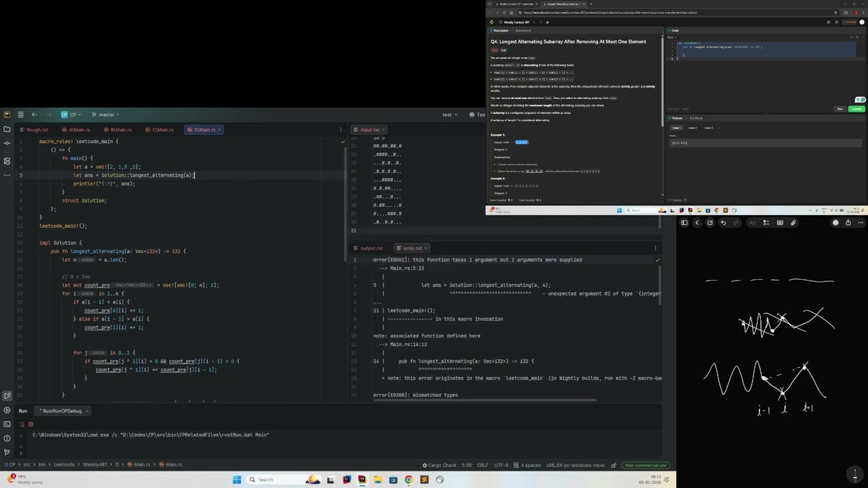Click the Non-commercial use badge
The width and height of the screenshot is (868, 488).
point(646,466)
